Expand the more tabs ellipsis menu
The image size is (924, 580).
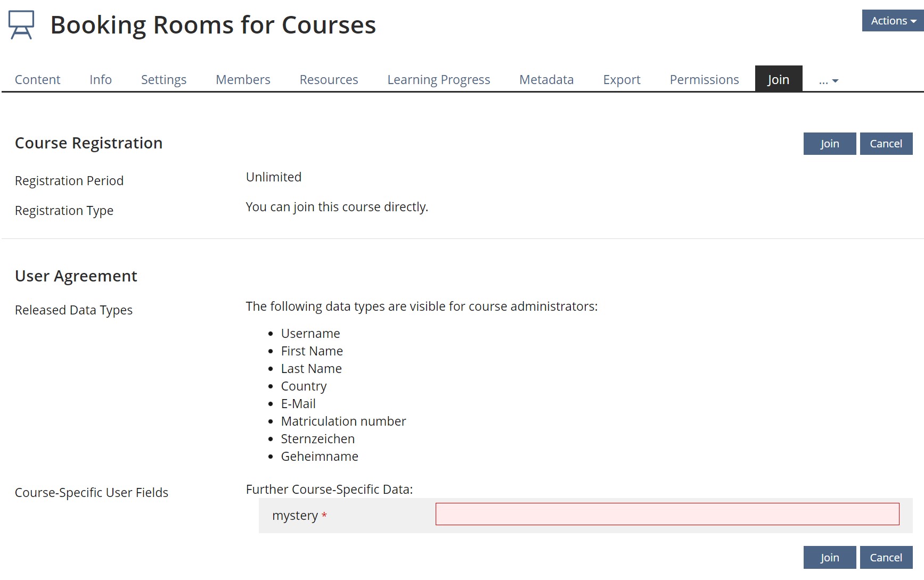828,80
